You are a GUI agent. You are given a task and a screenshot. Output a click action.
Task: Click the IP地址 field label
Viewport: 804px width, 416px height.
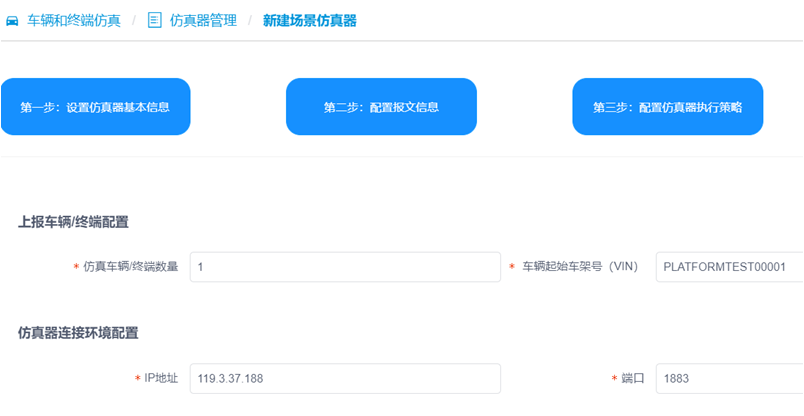pos(160,379)
